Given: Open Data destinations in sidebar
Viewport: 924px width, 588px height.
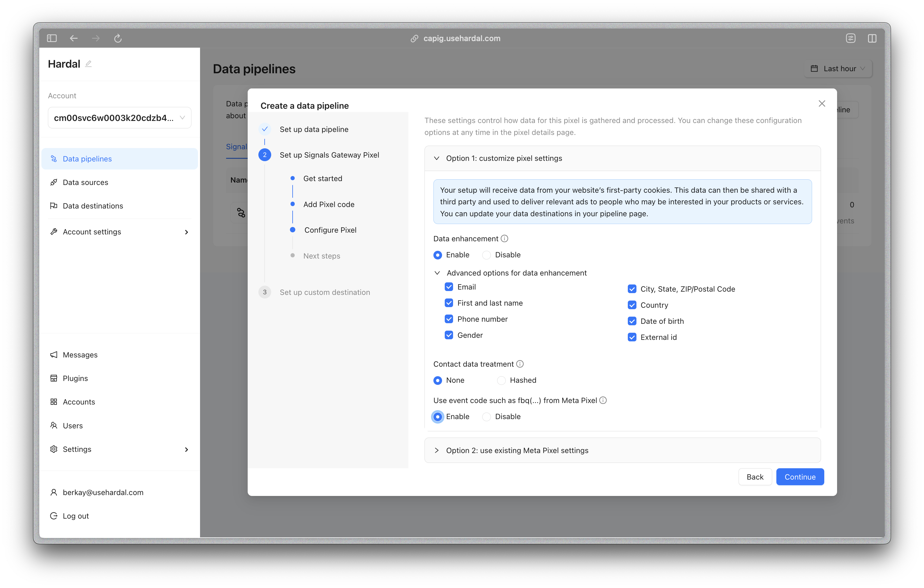Looking at the screenshot, I should tap(119, 206).
